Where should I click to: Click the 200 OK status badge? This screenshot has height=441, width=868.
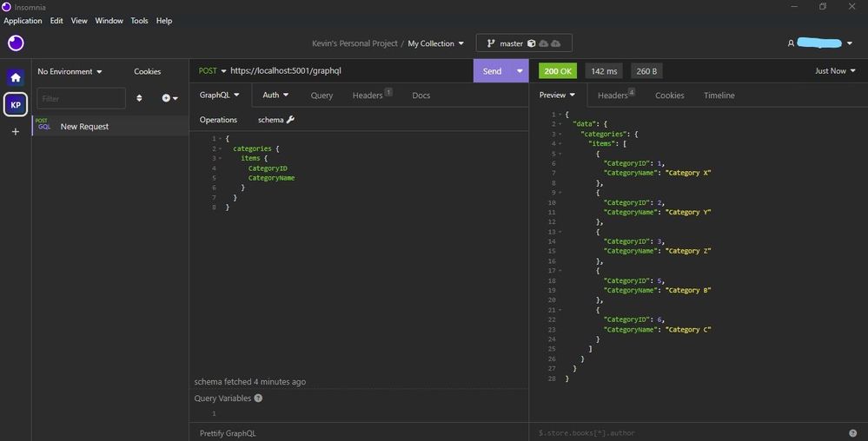[x=558, y=71]
